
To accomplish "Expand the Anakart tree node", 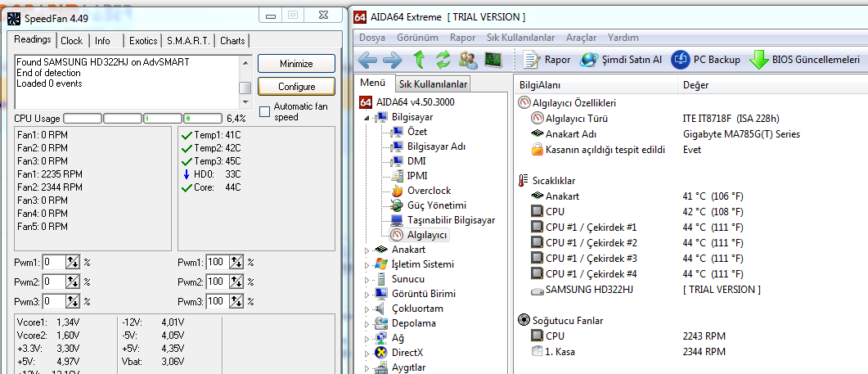I will 366,250.
